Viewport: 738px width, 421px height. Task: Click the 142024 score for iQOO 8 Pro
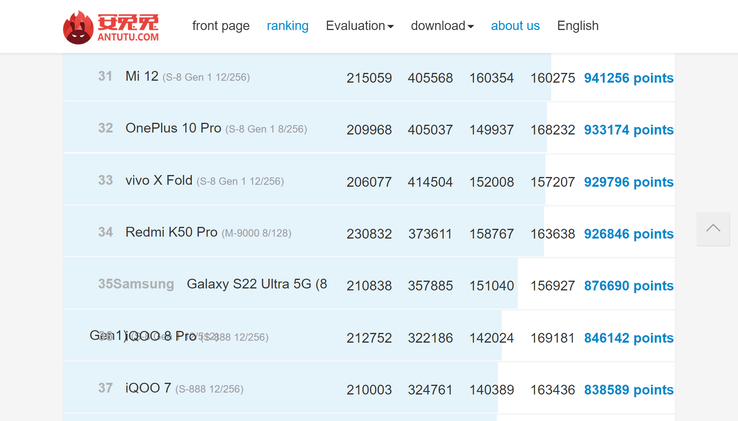click(491, 338)
